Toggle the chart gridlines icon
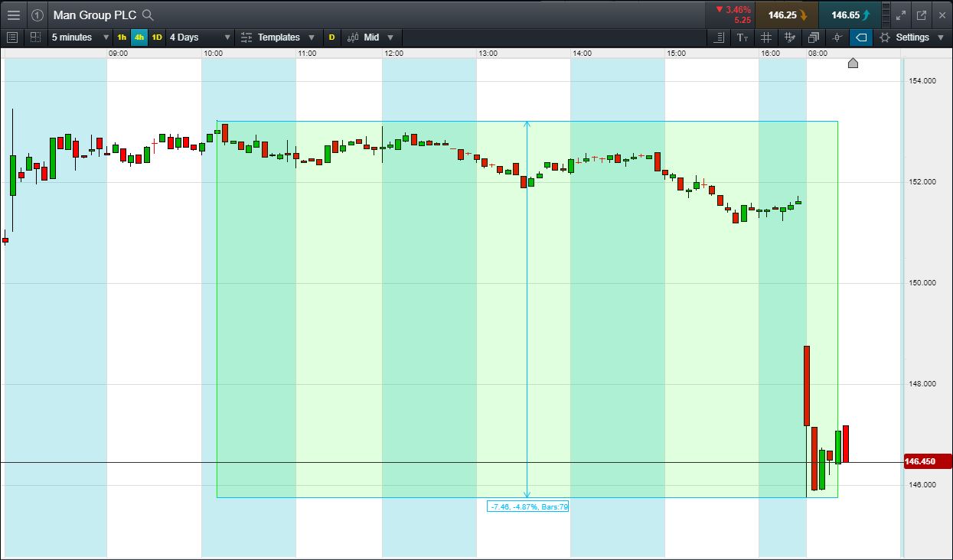The image size is (953, 560). (766, 37)
